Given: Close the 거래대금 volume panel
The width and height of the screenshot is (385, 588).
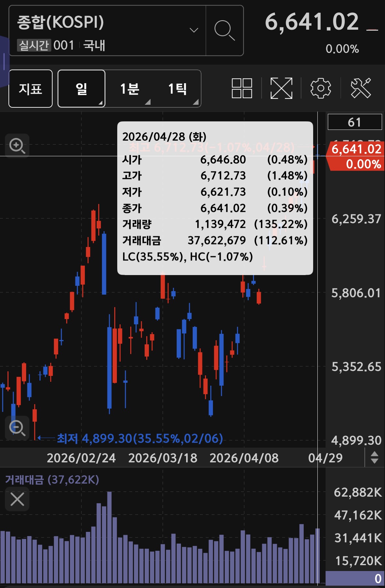Looking at the screenshot, I should pyautogui.click(x=17, y=499).
